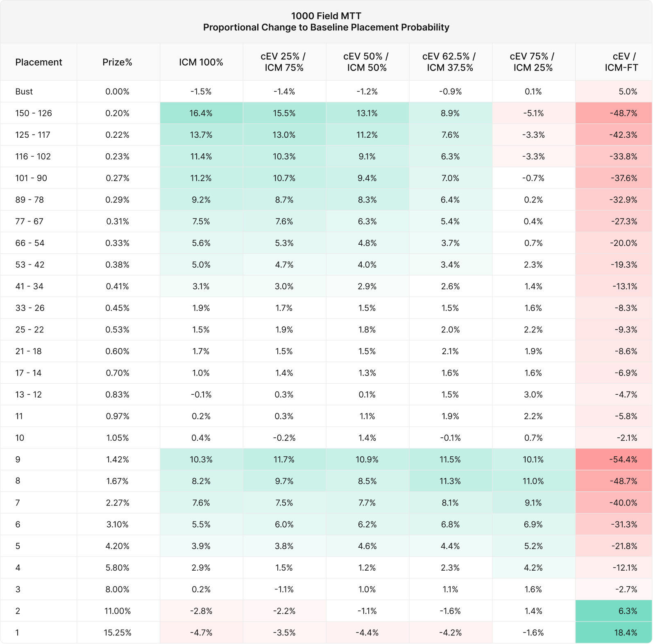Click the -54.4% cell in row 9

[x=614, y=460]
